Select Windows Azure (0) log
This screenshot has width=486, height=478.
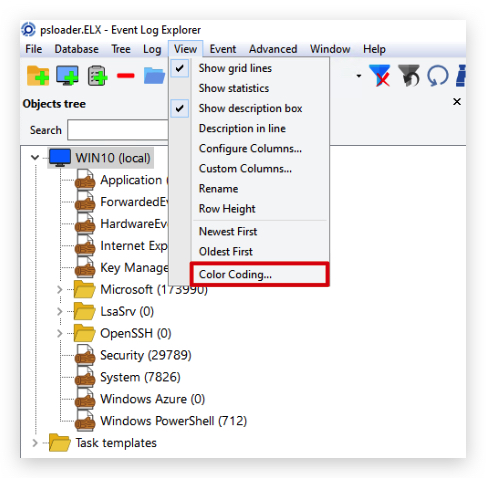(x=152, y=399)
